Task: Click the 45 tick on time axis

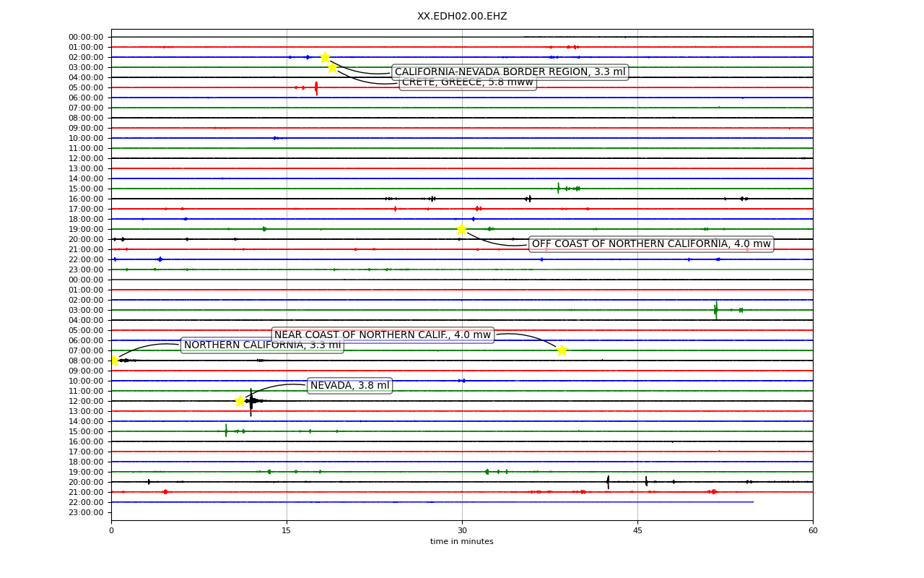Action: tap(637, 531)
